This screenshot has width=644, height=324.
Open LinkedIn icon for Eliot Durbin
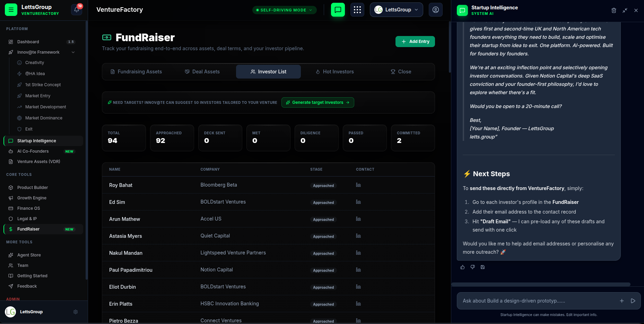[358, 287]
